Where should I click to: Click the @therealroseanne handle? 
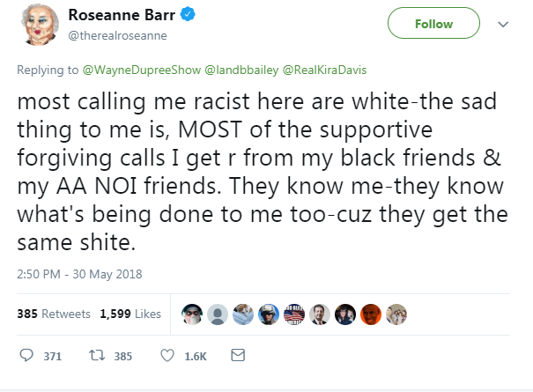[118, 36]
